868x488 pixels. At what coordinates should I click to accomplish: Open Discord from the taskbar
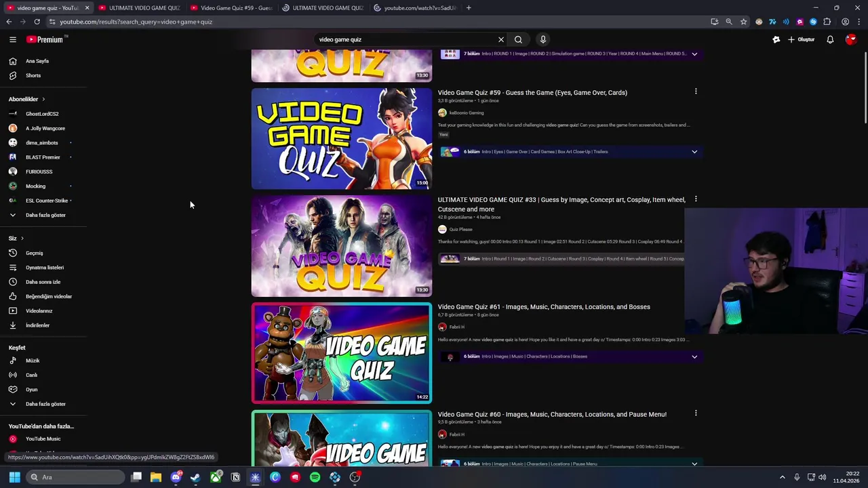tap(176, 477)
